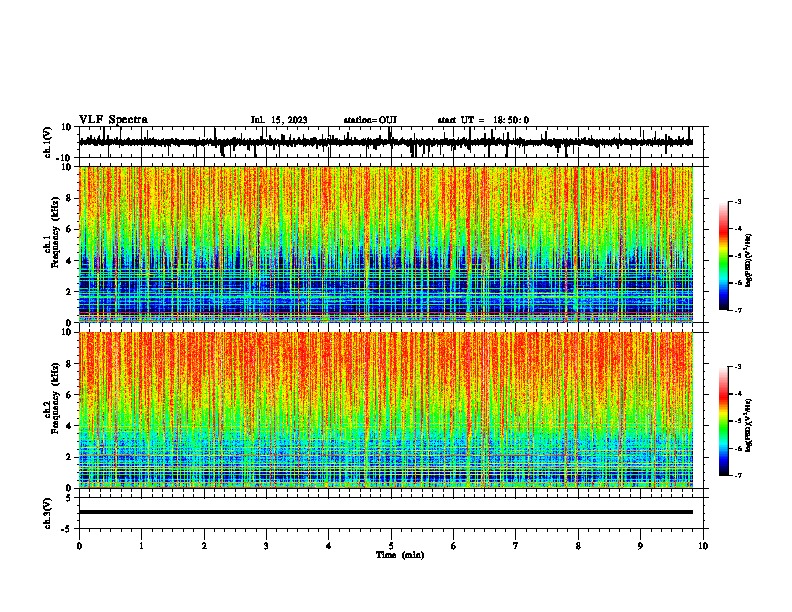Click the ch.1 colorbar log(PSD) label
The image size is (792, 612).
[x=748, y=261]
